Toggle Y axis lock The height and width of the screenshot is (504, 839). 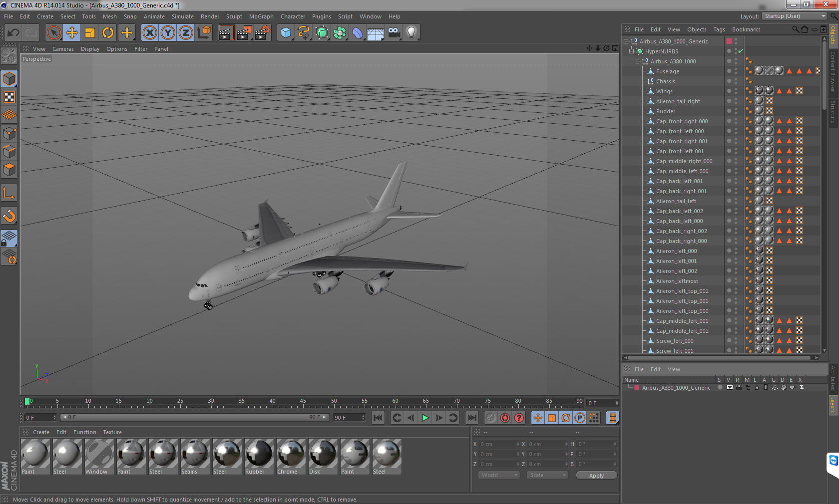(x=168, y=33)
